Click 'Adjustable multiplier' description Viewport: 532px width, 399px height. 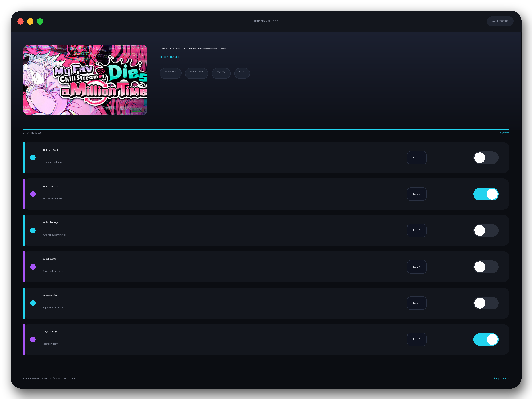point(53,307)
